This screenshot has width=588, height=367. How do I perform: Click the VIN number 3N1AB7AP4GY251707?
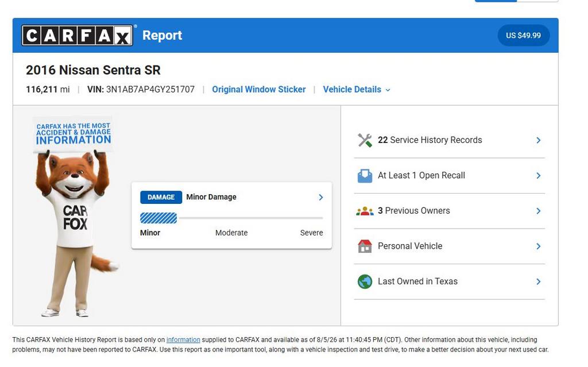150,90
